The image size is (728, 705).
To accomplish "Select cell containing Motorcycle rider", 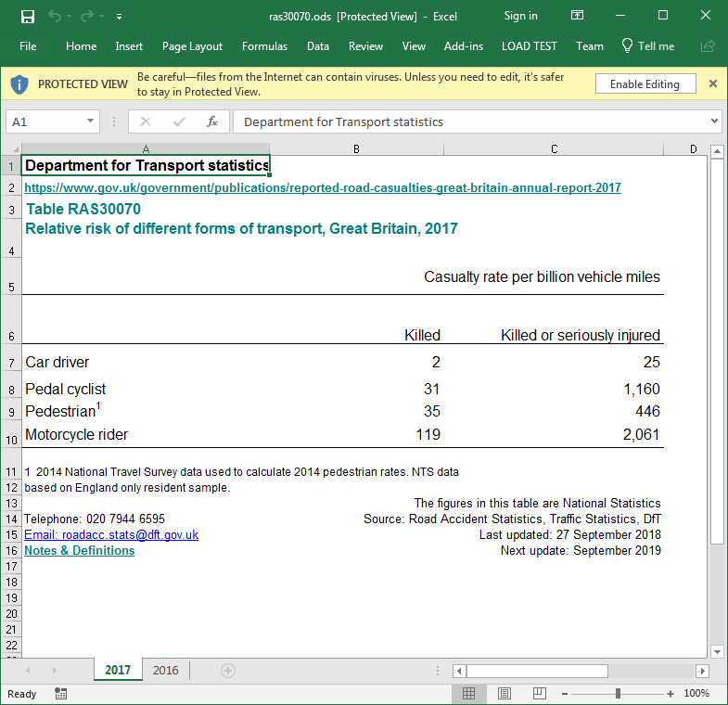I will coord(77,434).
